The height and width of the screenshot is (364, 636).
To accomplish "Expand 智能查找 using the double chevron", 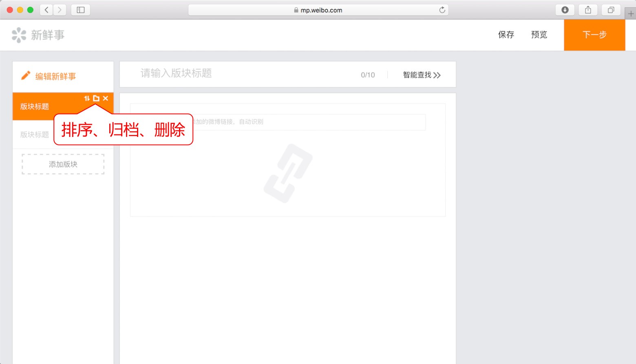I will [x=437, y=75].
